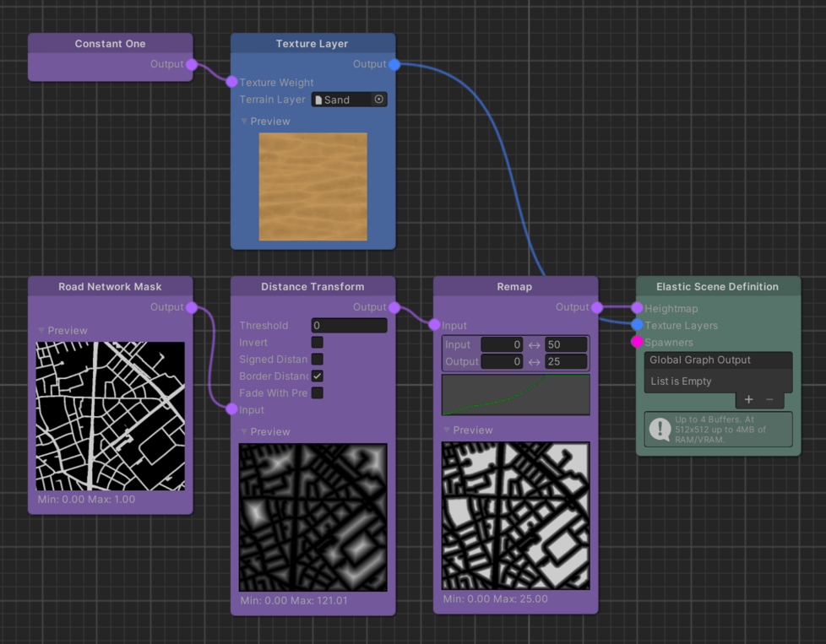Click the Road Network Mask Output port

(x=192, y=307)
